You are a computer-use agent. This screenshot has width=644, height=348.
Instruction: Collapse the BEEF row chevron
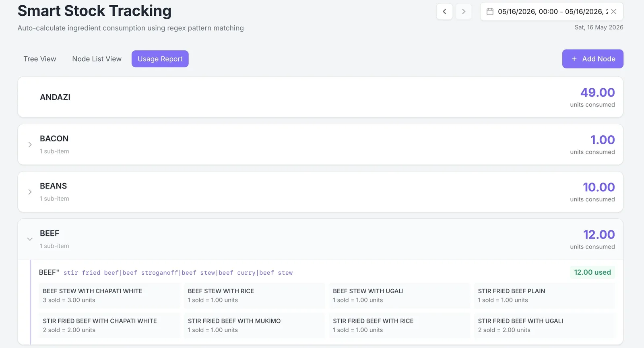click(30, 239)
